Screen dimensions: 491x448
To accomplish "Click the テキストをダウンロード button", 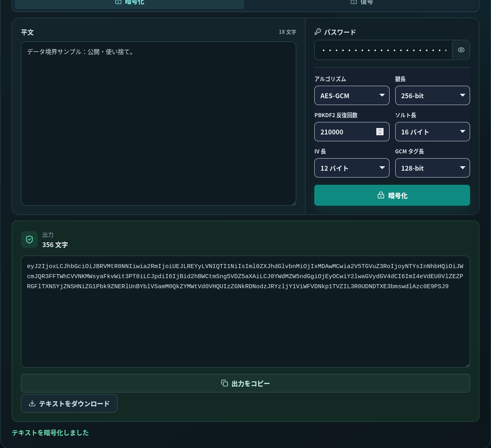I will pos(69,403).
